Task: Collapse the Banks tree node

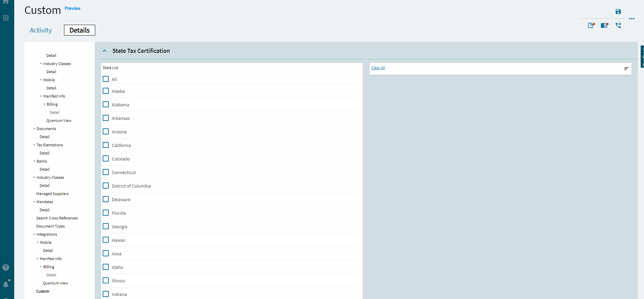Action: [x=34, y=161]
